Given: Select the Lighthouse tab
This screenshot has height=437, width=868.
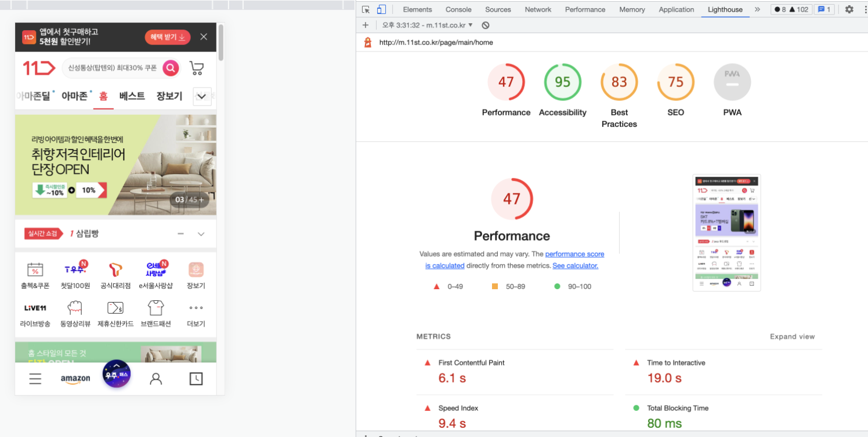Looking at the screenshot, I should point(725,9).
